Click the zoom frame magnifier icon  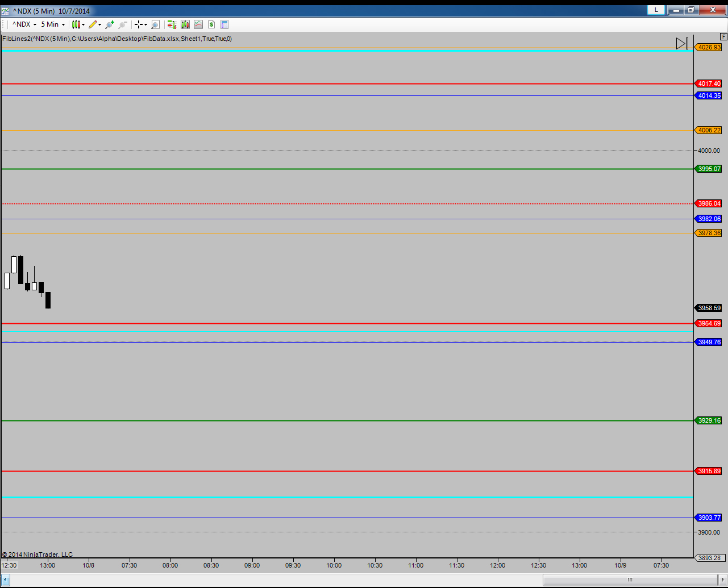155,24
